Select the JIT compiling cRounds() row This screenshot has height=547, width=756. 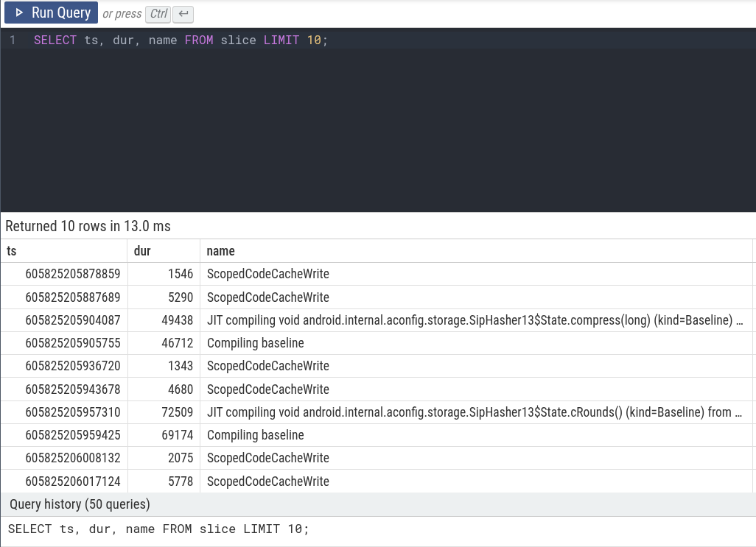[x=474, y=412]
